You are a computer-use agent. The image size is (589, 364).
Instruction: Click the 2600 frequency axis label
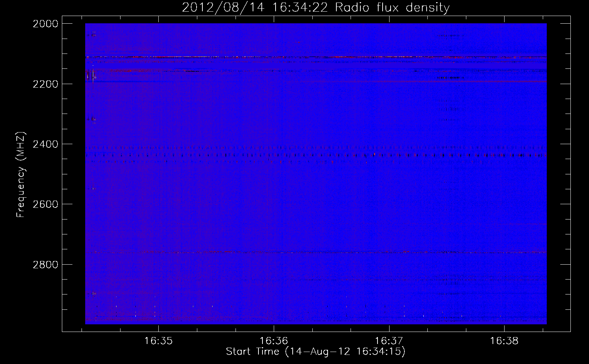pos(46,204)
